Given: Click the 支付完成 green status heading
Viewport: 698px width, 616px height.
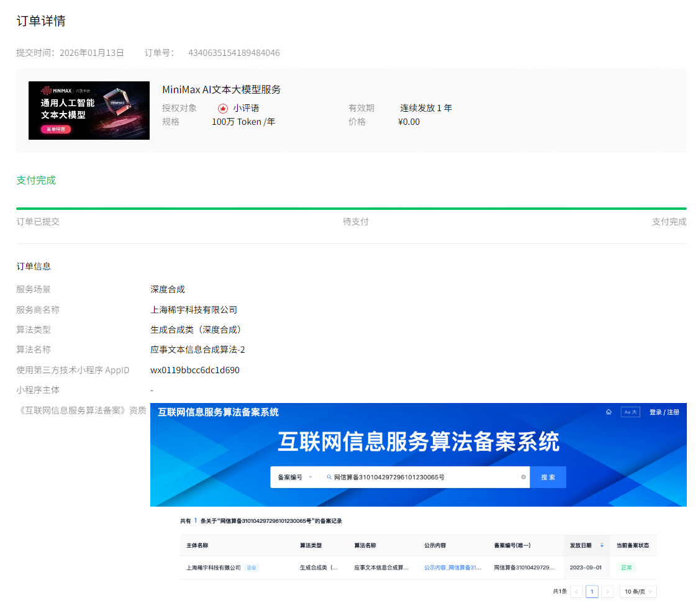Looking at the screenshot, I should pyautogui.click(x=36, y=180).
